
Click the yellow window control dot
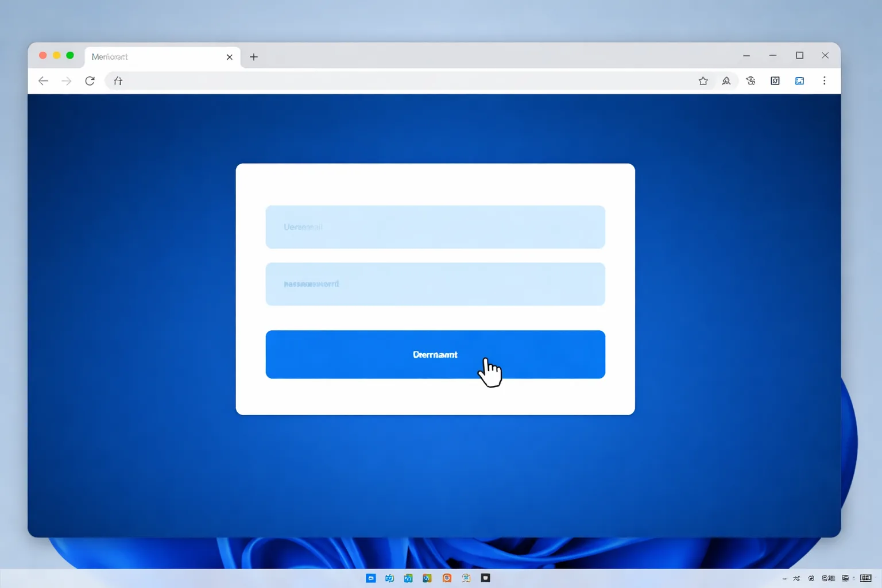(56, 56)
